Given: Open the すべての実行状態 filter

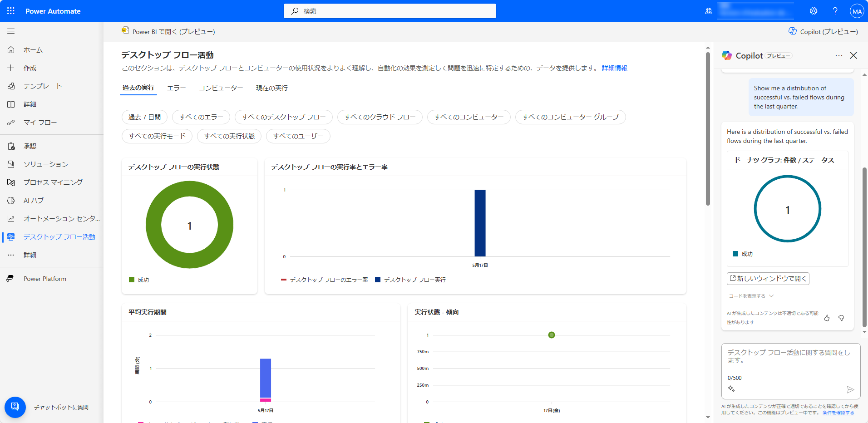Looking at the screenshot, I should point(229,136).
